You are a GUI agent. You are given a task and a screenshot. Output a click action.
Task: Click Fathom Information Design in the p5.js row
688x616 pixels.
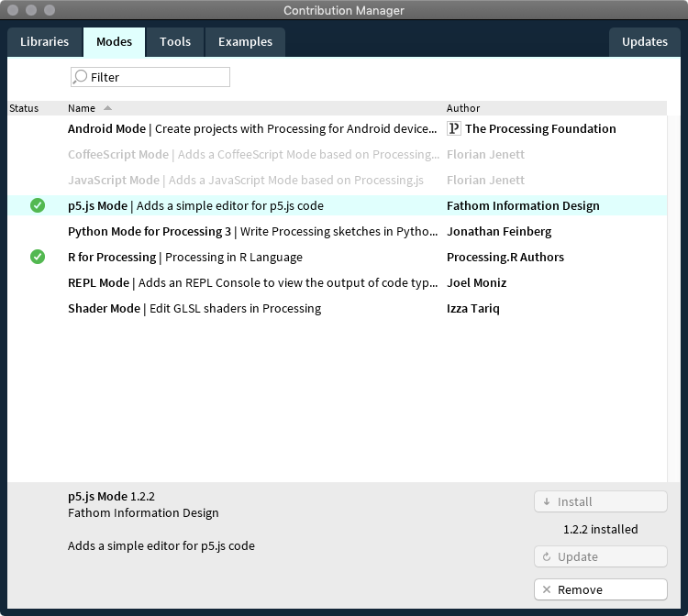click(x=523, y=205)
